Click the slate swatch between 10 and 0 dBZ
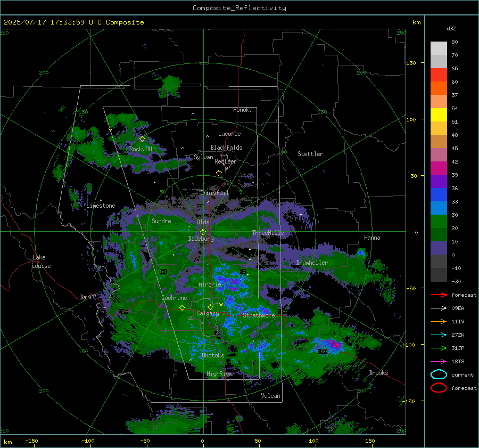 click(x=439, y=248)
